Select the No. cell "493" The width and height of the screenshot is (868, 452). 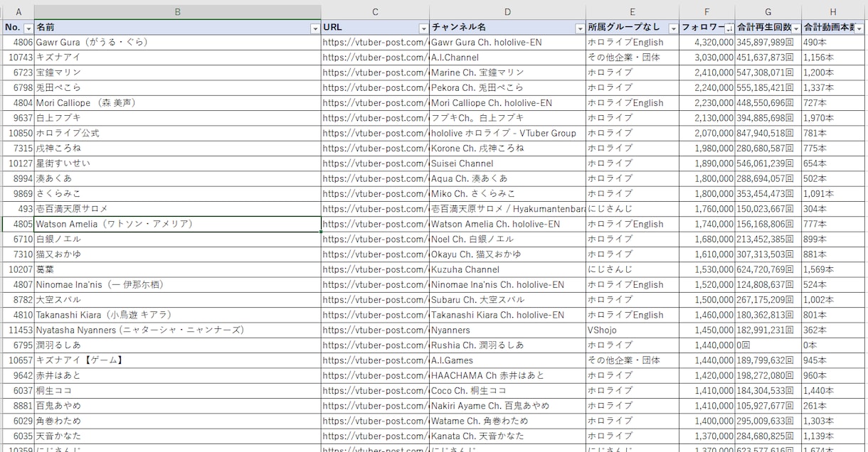point(18,209)
